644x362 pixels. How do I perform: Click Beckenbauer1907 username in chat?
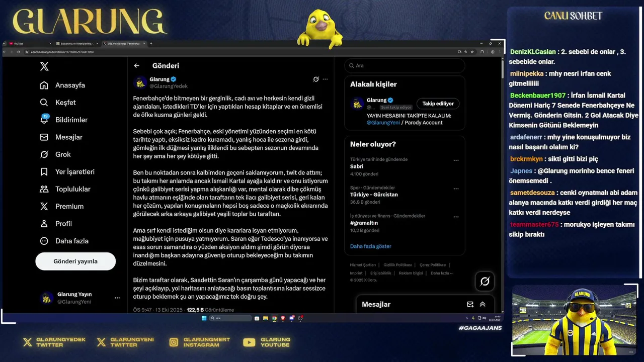click(538, 96)
